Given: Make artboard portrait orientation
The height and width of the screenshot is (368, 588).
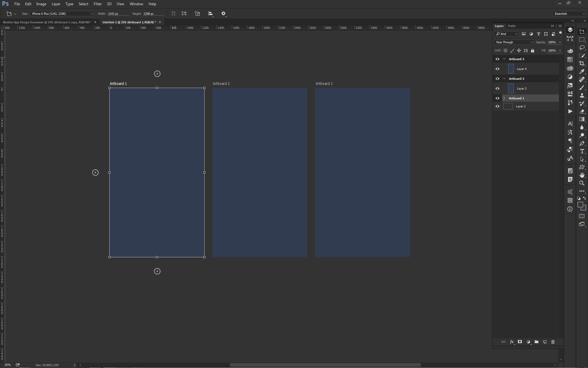Looking at the screenshot, I should click(x=173, y=13).
